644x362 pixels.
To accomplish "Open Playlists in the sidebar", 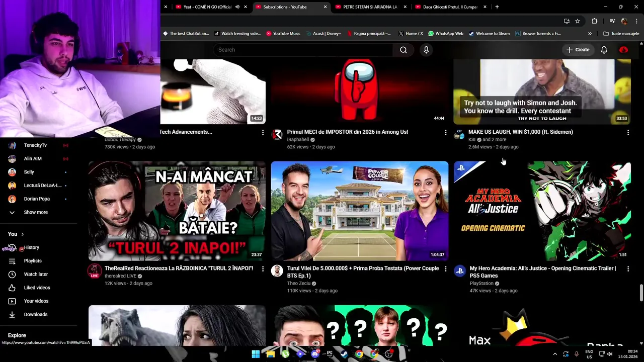I will (33, 261).
